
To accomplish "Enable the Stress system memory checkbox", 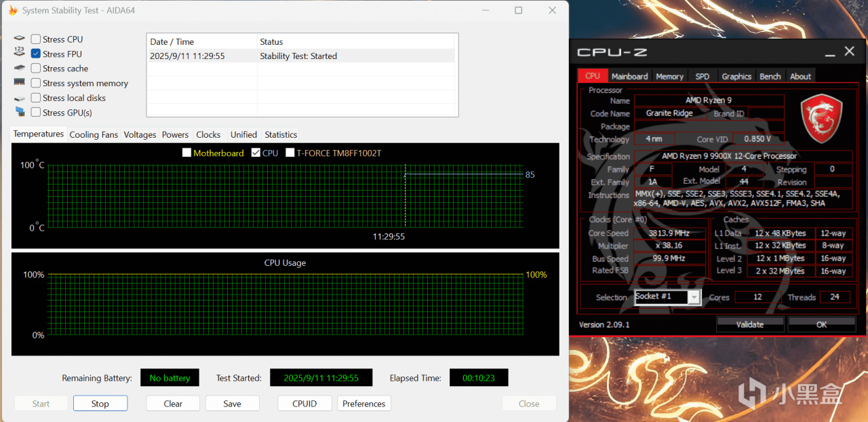I will click(x=36, y=83).
